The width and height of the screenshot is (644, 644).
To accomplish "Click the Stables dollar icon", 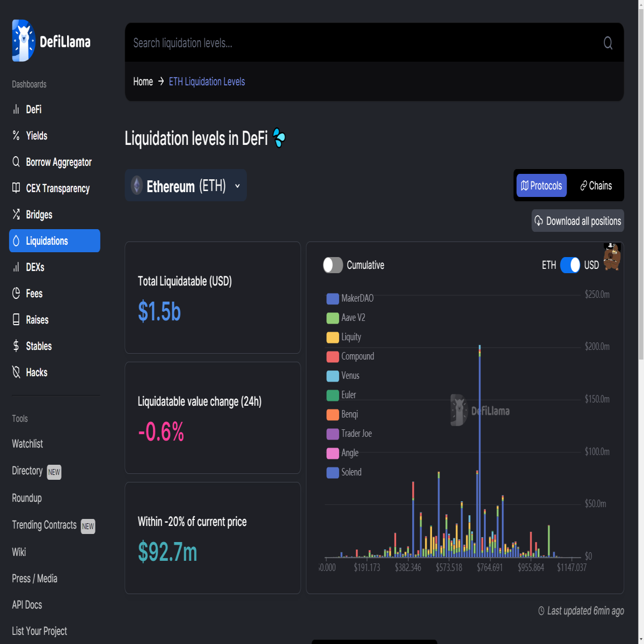I will point(16,346).
